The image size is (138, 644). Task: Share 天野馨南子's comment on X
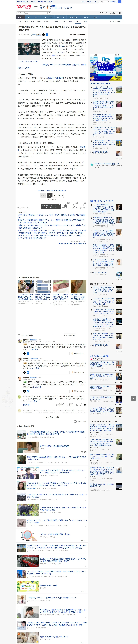point(25,372)
